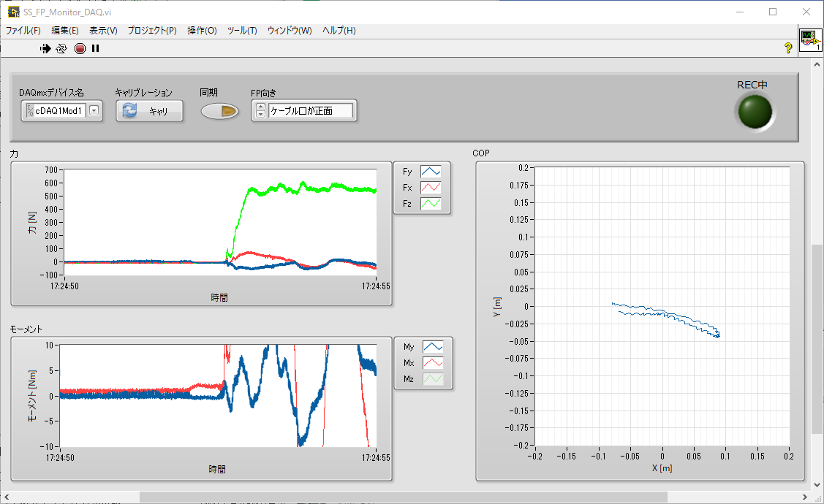824x504 pixels.
Task: Click the COP graph title label
Action: point(481,153)
